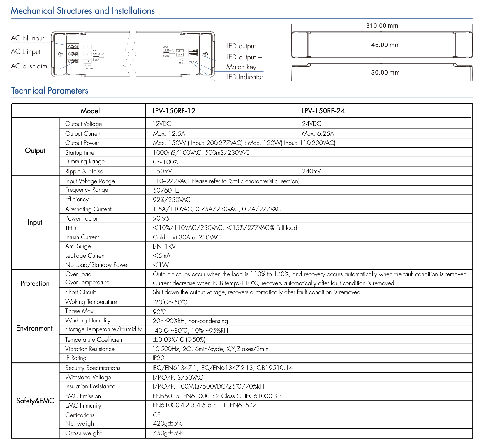Click the Dimming Range row label
This screenshot has width=486, height=448.
click(x=85, y=162)
